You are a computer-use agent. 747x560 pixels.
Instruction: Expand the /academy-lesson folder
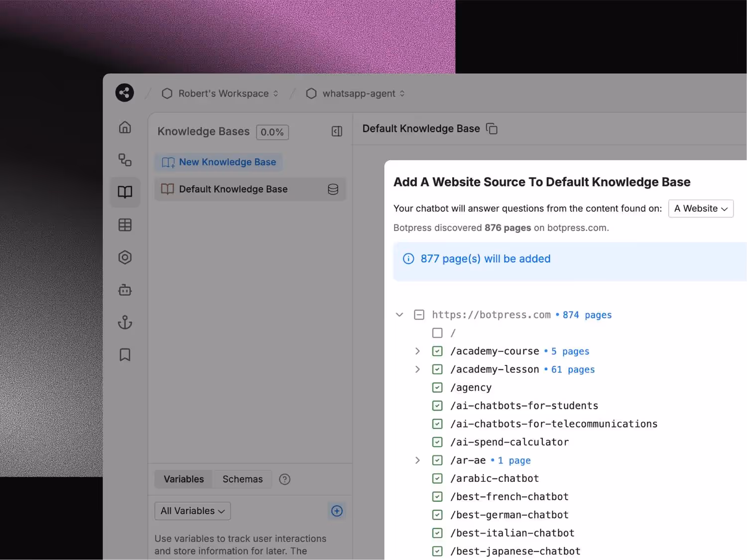(417, 369)
